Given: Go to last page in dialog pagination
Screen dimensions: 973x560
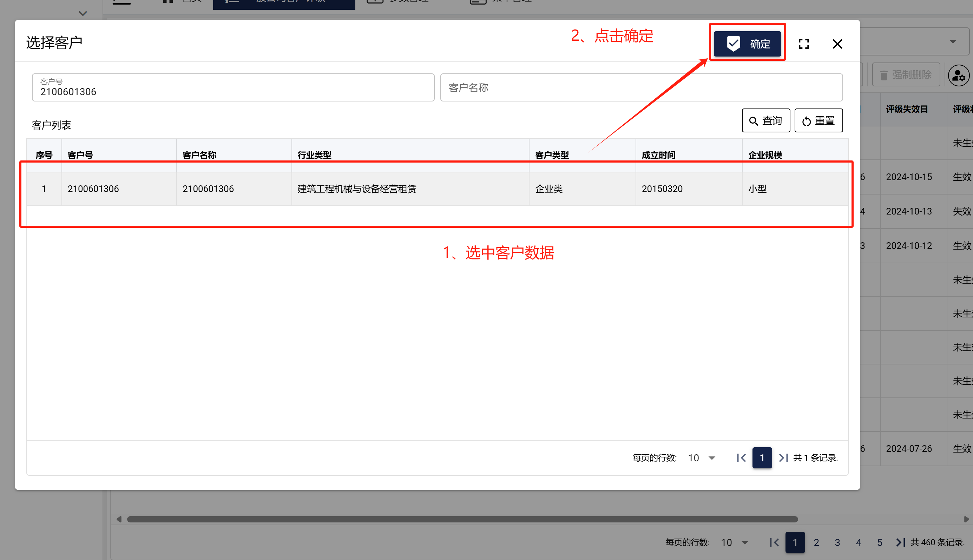Looking at the screenshot, I should click(783, 458).
